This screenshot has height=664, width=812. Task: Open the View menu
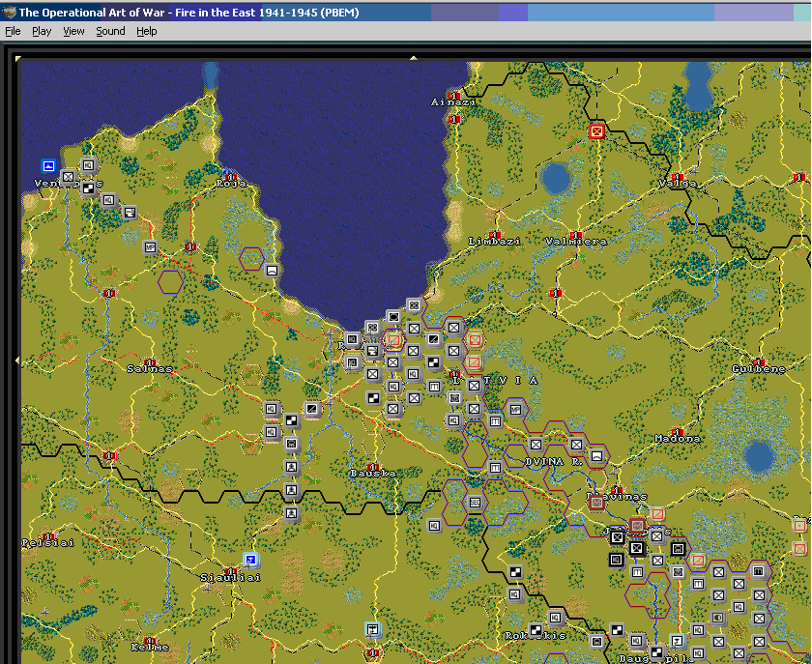pos(73,31)
